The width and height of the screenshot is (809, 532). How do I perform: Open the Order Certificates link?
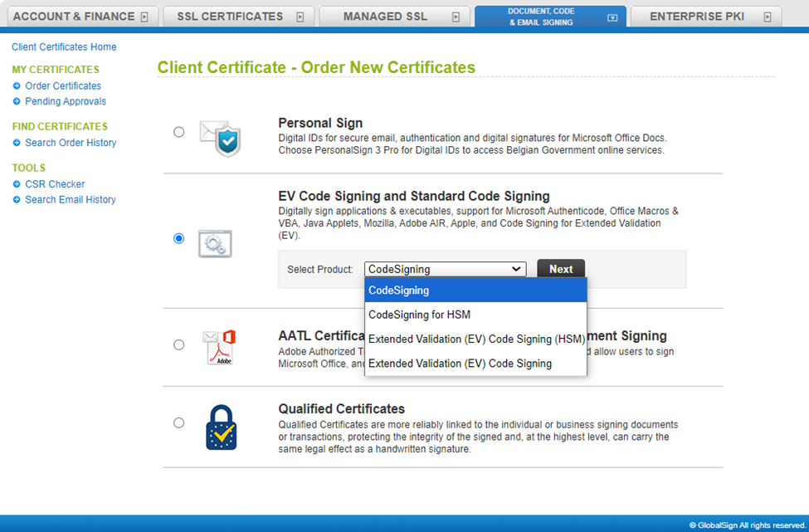click(63, 86)
